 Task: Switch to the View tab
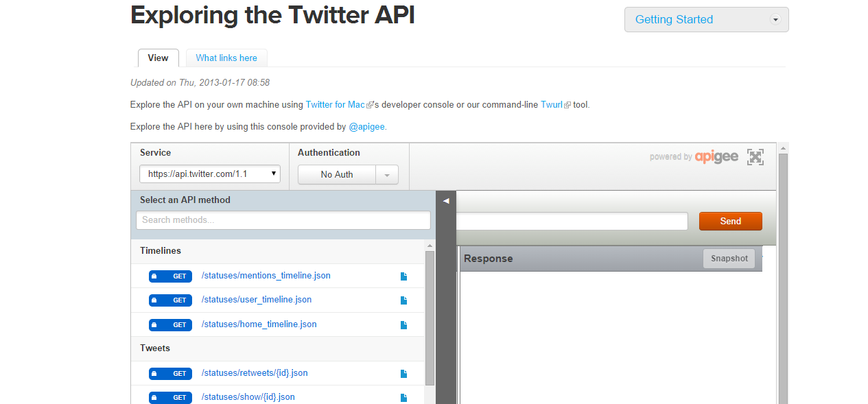click(158, 58)
